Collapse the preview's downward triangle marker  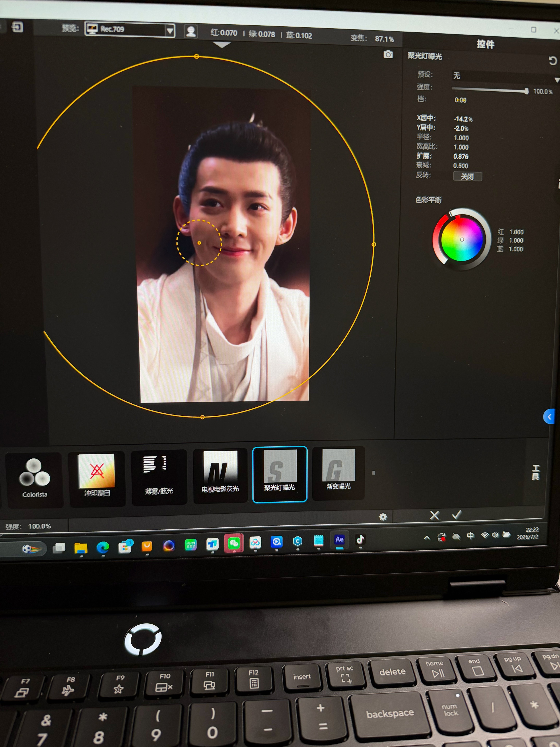pos(222,44)
